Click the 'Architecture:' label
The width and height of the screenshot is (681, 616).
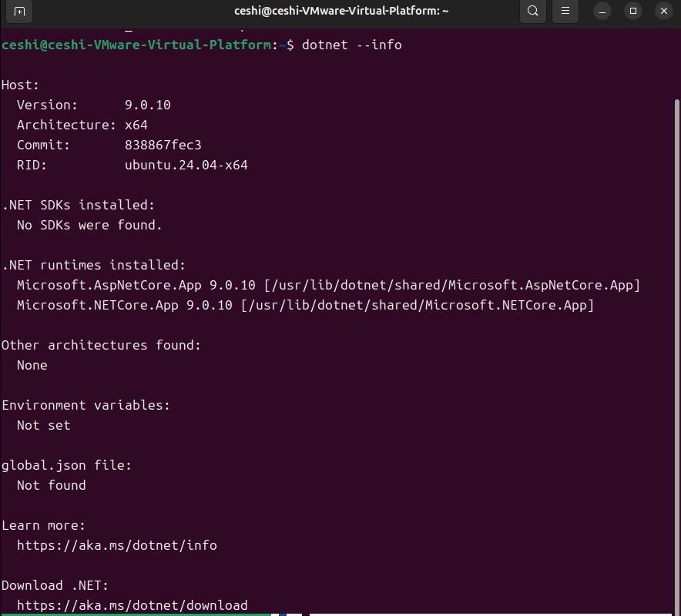(66, 125)
